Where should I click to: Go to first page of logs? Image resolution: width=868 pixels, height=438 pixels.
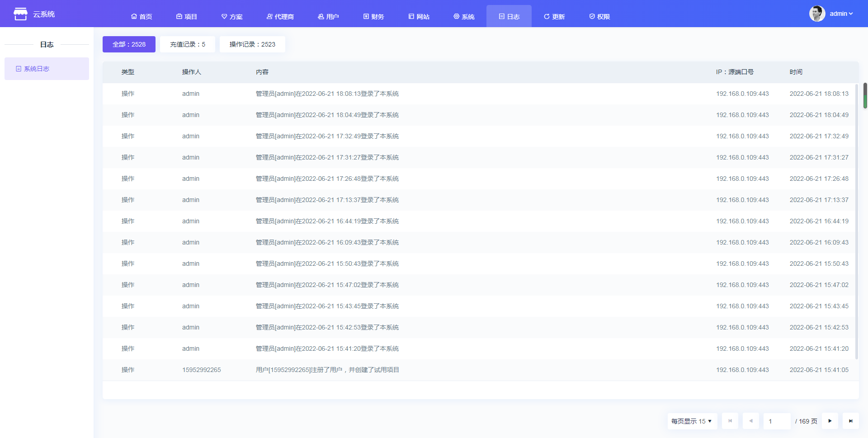[730, 421]
